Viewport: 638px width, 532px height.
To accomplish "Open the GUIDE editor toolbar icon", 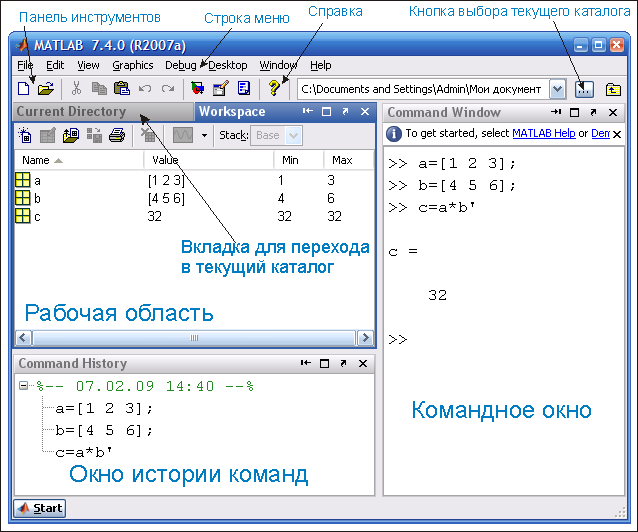I will tap(221, 88).
